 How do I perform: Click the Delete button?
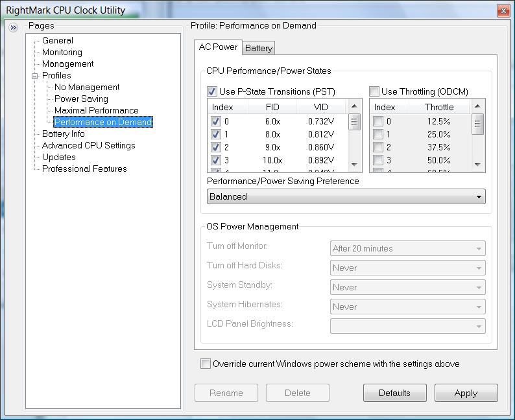click(298, 393)
